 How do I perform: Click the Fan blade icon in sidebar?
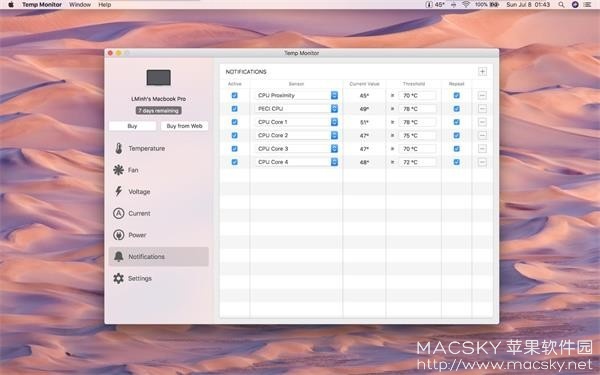119,170
